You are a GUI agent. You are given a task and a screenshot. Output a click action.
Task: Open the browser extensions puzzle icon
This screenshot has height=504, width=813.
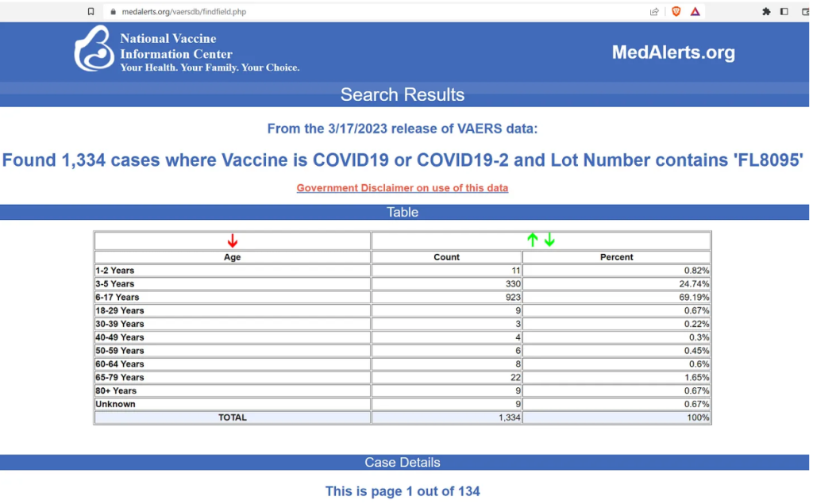click(766, 12)
